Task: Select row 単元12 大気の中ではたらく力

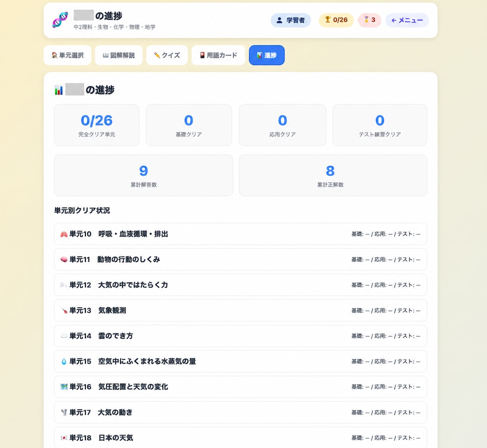Action: coord(240,285)
